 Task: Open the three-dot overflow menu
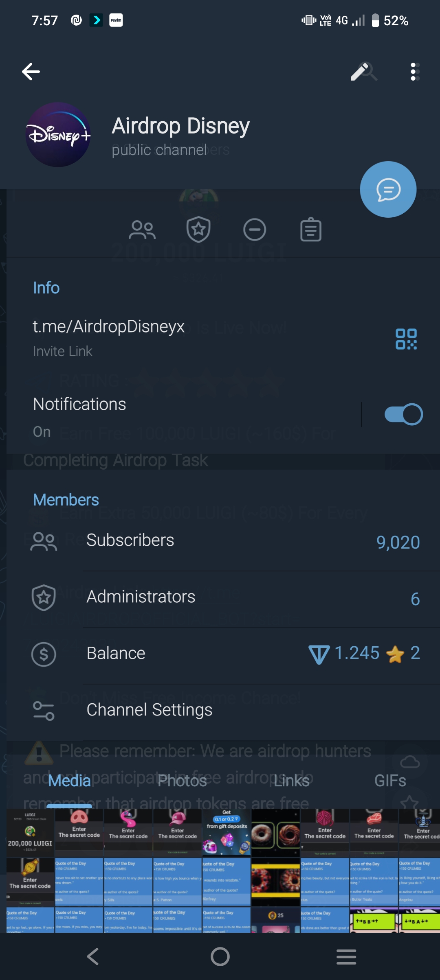pyautogui.click(x=415, y=72)
